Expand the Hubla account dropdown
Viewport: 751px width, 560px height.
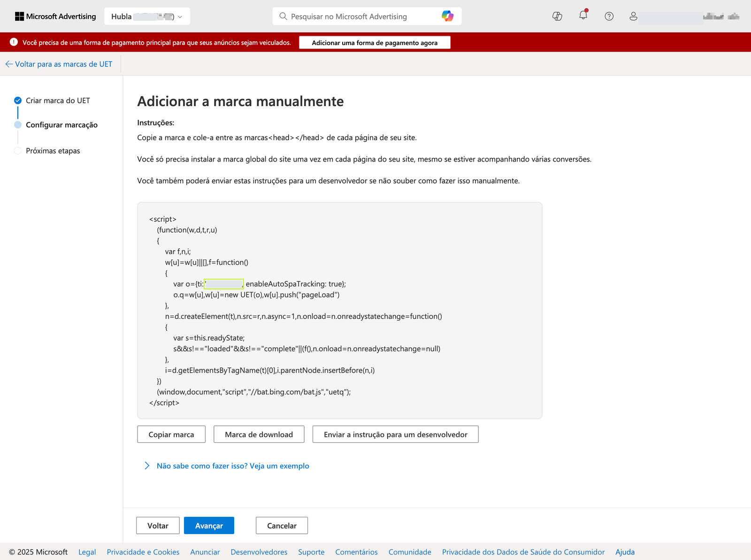[147, 16]
